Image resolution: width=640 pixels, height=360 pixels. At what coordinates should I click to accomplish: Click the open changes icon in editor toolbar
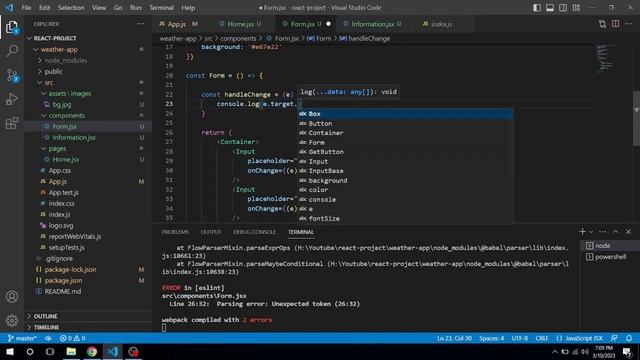[x=602, y=24]
